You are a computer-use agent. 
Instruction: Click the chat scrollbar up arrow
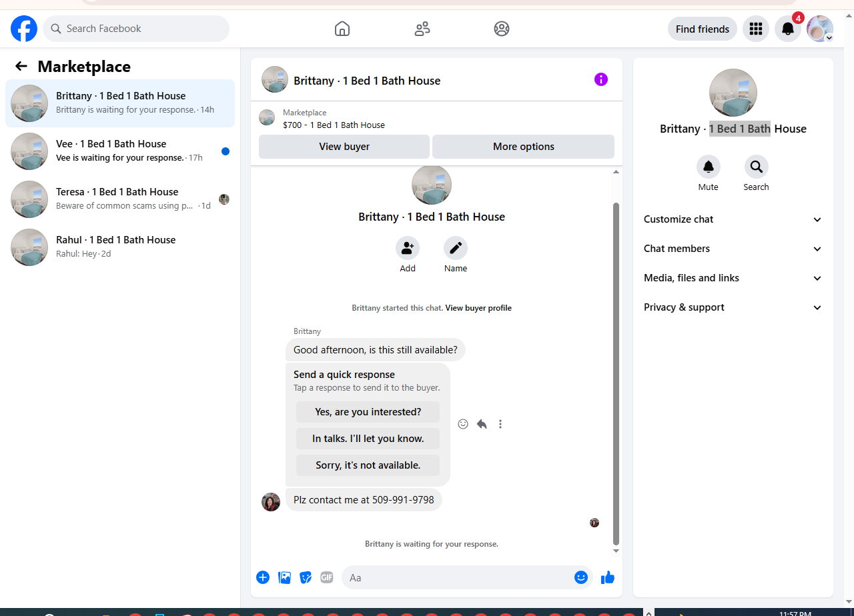pyautogui.click(x=616, y=172)
